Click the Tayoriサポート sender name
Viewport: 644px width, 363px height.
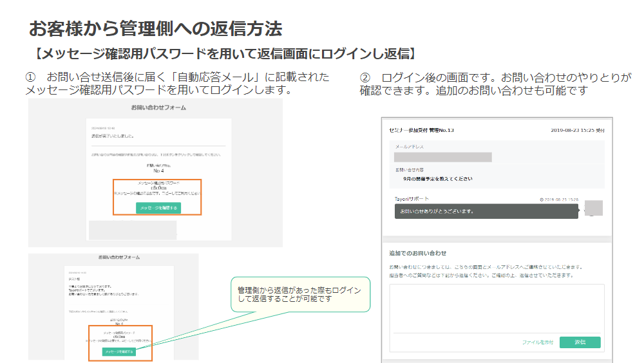click(412, 199)
